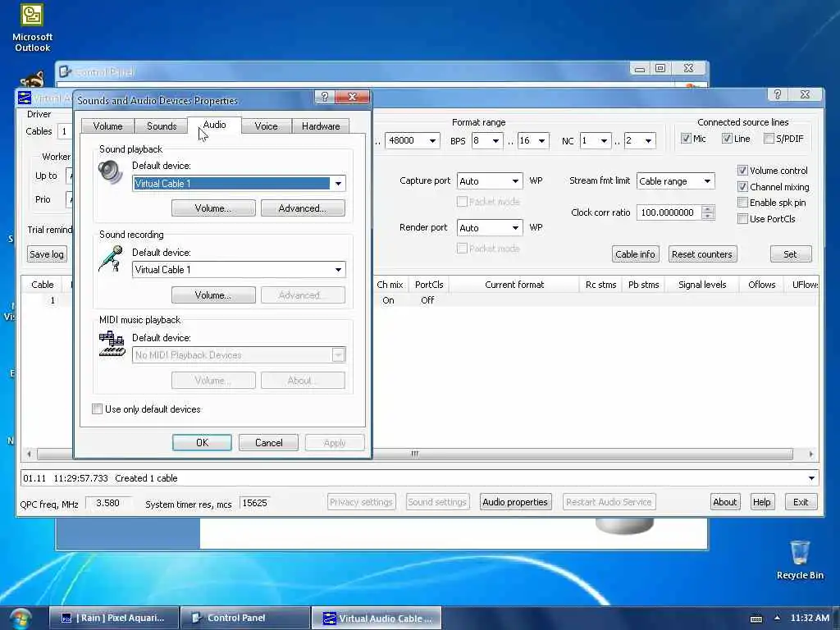The width and height of the screenshot is (840, 630).
Task: Click the Exit button
Action: 801,502
